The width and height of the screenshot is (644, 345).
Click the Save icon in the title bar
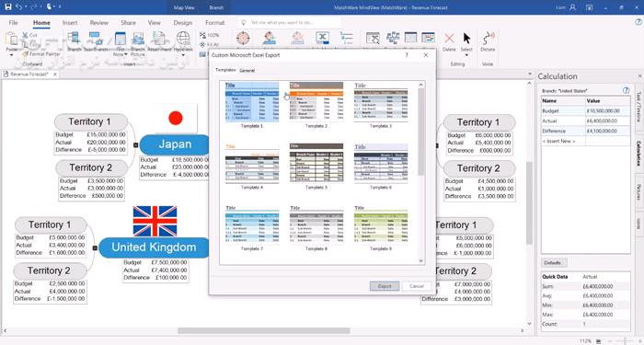[x=7, y=7]
